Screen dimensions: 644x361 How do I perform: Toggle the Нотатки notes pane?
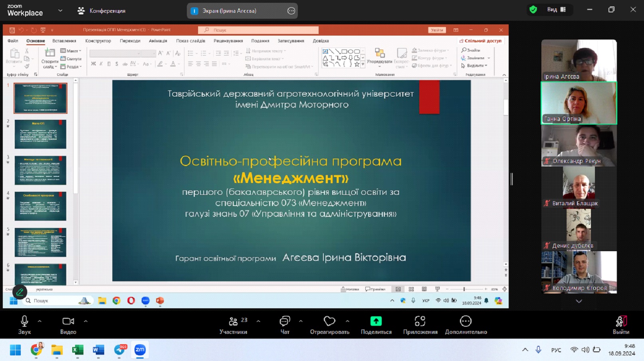[x=350, y=289]
